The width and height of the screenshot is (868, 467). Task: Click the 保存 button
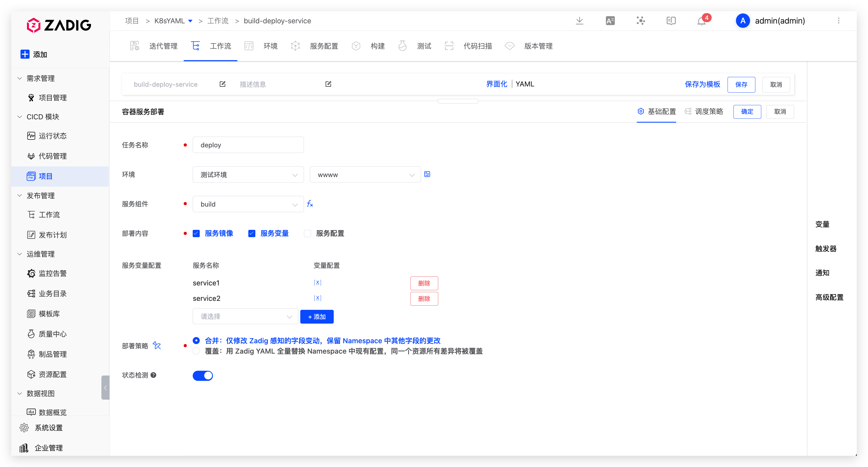point(741,84)
